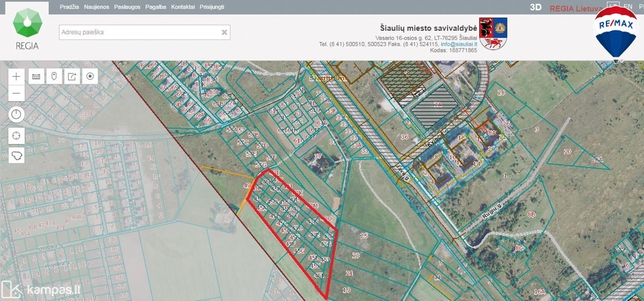
Task: Click the clock history icon
Action: point(16,114)
